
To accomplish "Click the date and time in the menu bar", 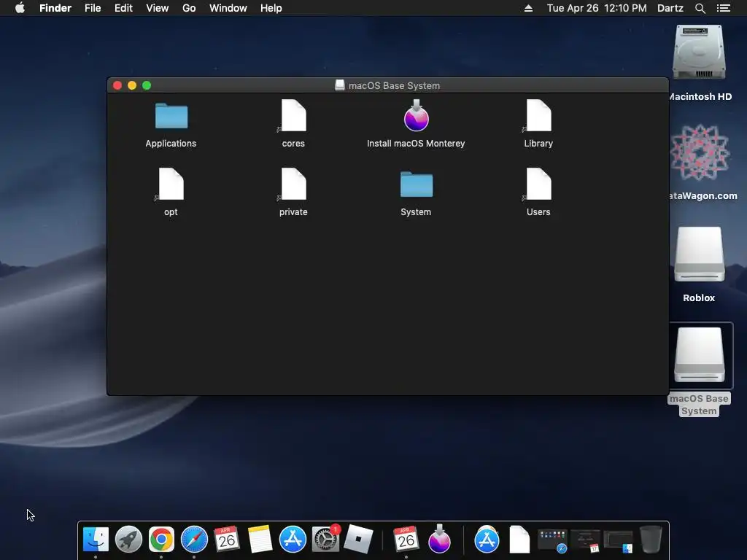I will point(597,8).
